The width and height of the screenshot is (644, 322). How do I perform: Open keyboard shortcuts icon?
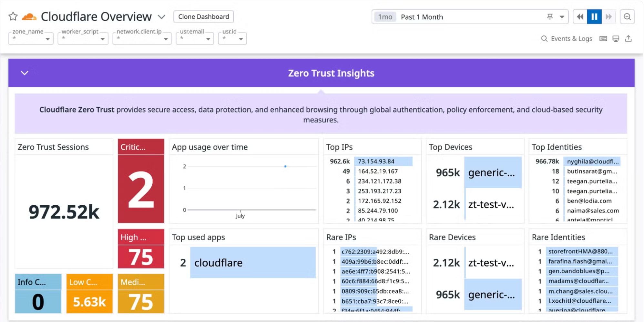click(603, 39)
